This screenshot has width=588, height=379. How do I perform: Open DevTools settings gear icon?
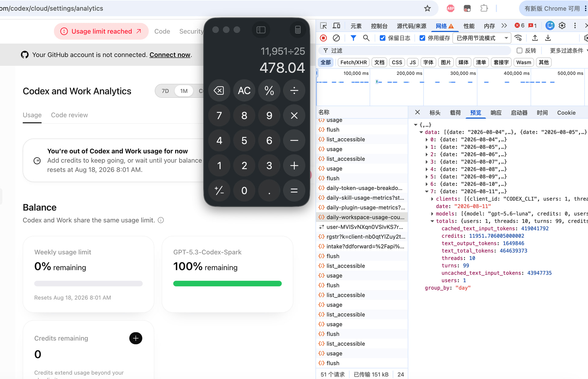pos(562,26)
